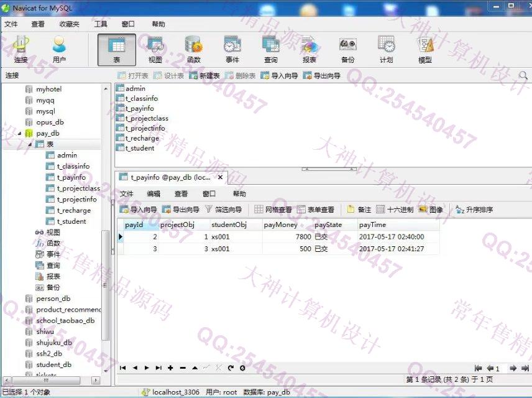This screenshot has height=398, width=532.
Task: Open the 连接 (Connection) toolbar icon
Action: coord(21,50)
